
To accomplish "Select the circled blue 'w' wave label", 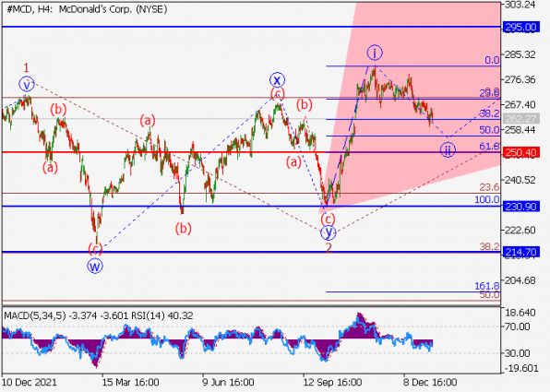I will pyautogui.click(x=95, y=267).
